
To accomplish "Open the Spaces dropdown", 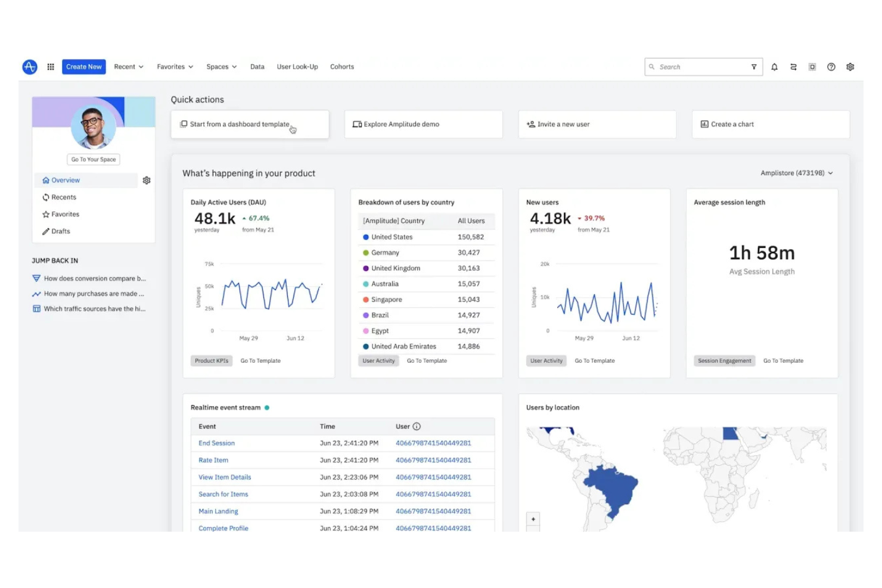I will (x=220, y=67).
